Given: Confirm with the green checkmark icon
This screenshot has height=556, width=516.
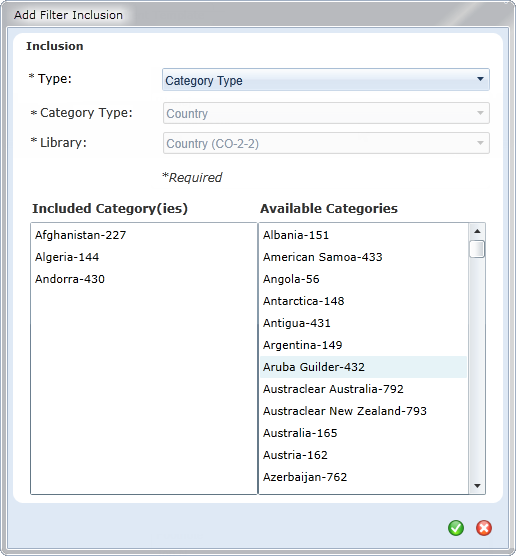Looking at the screenshot, I should click(456, 528).
